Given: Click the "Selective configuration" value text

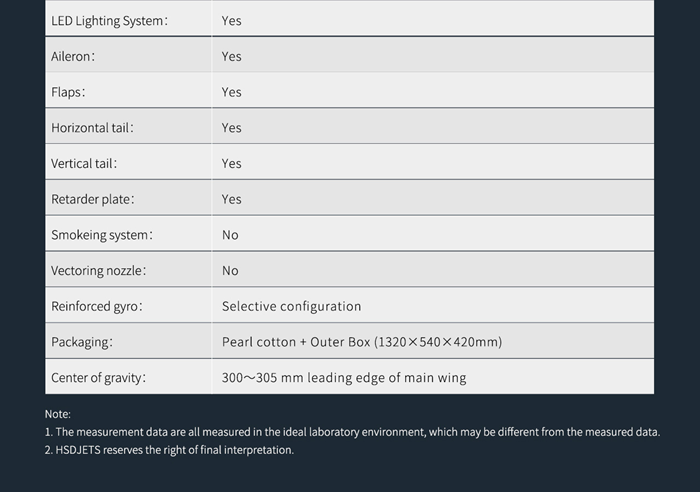Looking at the screenshot, I should click(x=291, y=306).
